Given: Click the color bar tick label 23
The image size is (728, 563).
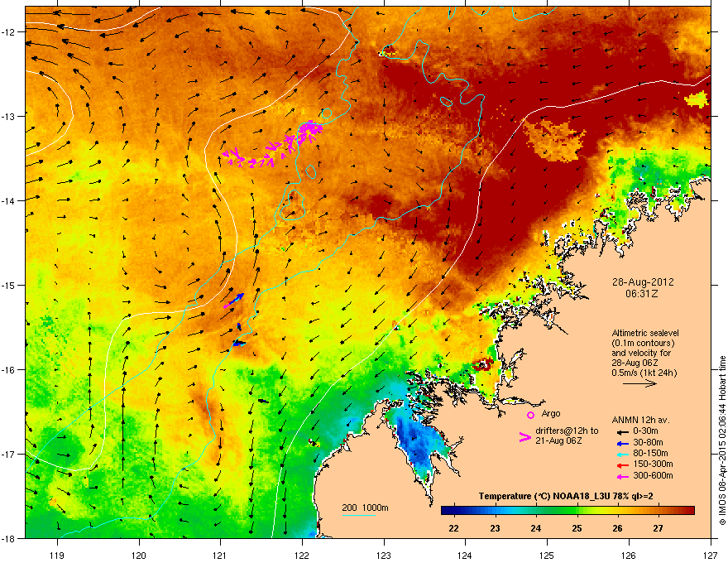Looking at the screenshot, I should pos(495,528).
